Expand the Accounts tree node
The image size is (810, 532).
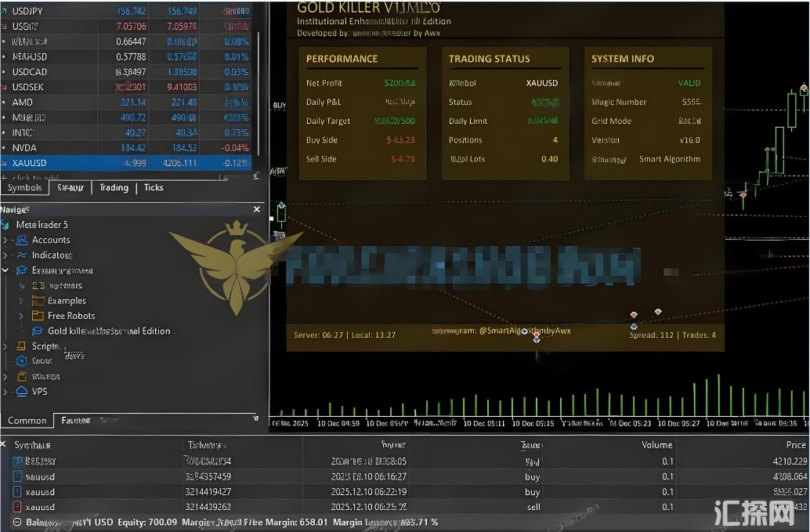coord(5,241)
